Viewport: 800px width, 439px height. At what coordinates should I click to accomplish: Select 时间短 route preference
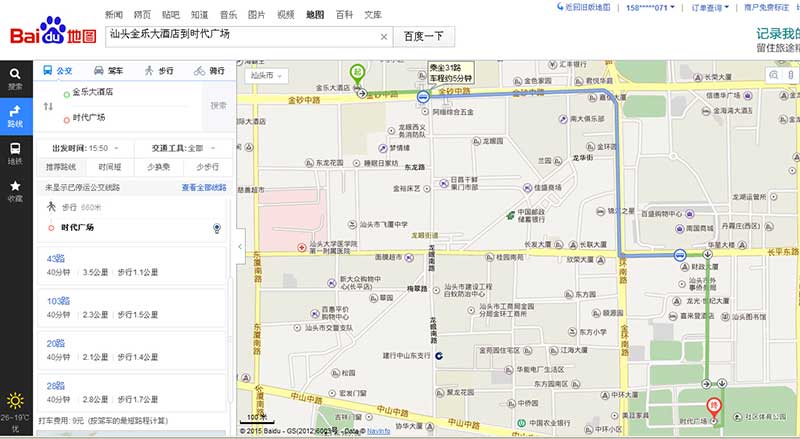tap(110, 167)
